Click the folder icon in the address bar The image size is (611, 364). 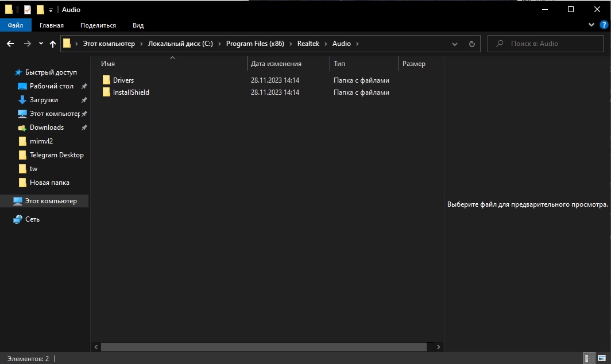pos(67,44)
